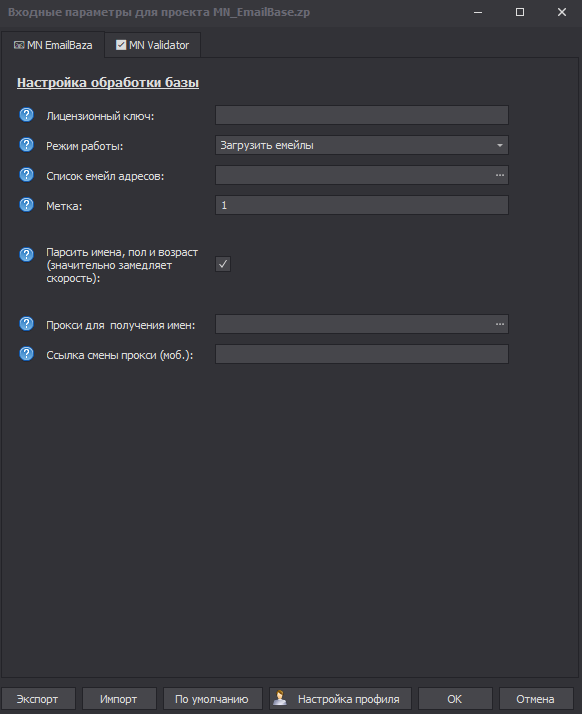Screen dimensions: 582x714
Task: Focus the Лицензионный ключ input field
Action: (362, 115)
